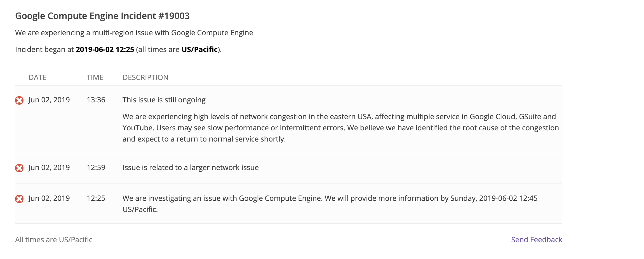Click the Google Compute Engine Incident #19003 heading

[102, 16]
